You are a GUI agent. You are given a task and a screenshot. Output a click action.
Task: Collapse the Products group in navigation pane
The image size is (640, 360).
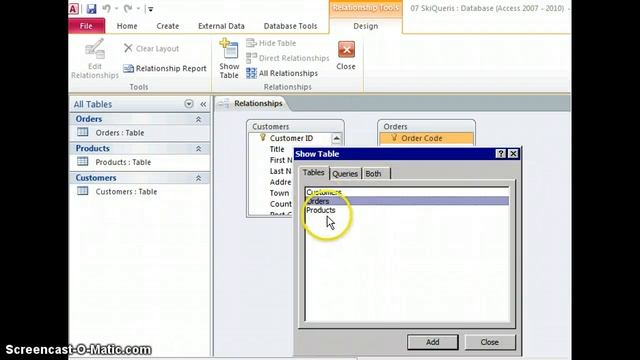[198, 149]
